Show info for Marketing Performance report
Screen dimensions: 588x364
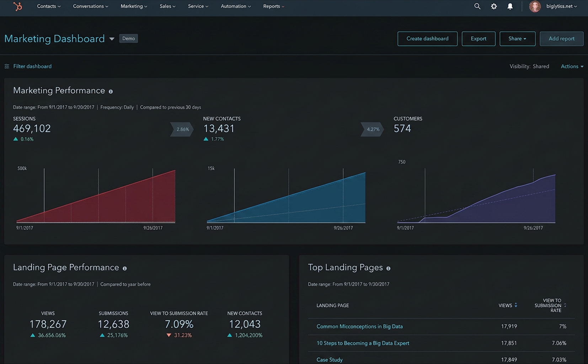(x=111, y=91)
